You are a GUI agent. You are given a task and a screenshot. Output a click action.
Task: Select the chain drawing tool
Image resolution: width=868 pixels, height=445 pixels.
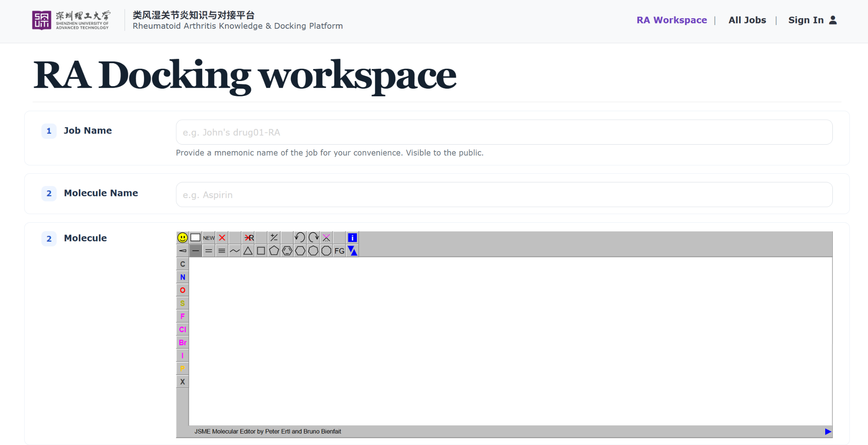click(x=235, y=251)
